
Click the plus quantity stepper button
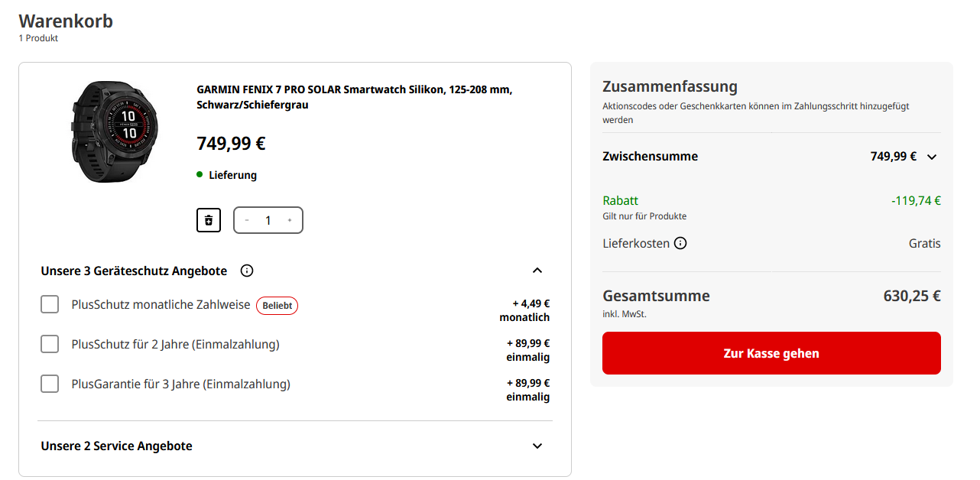290,220
